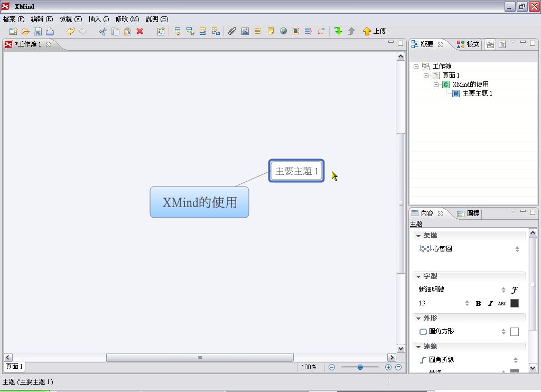Undo the last action with the yellow arrow
Screen dimensions: 541x392
[x=70, y=31]
